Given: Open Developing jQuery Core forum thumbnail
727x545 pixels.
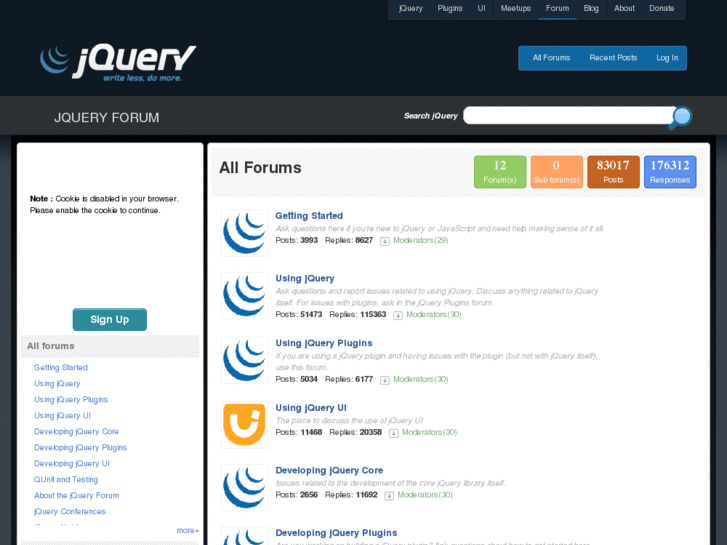Looking at the screenshot, I should (x=244, y=487).
